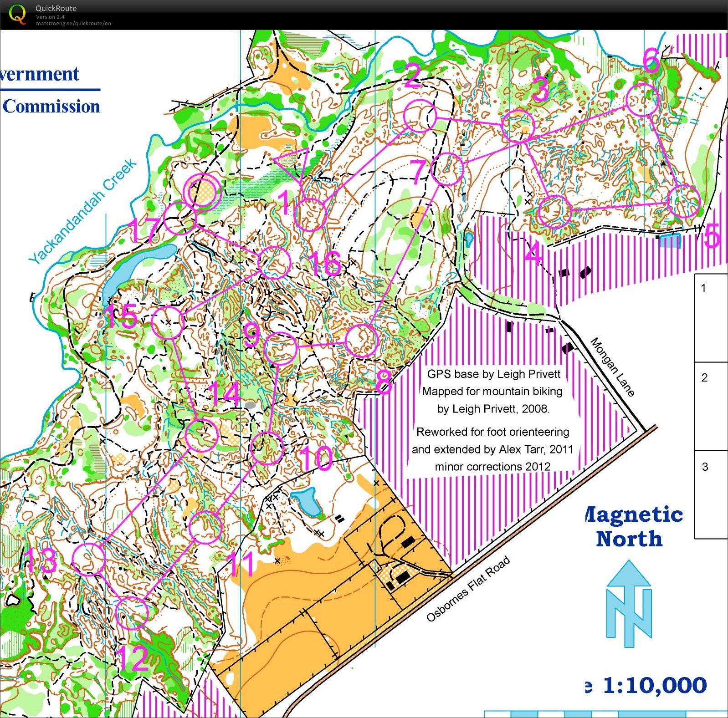Screen dimensions: 728x718
Task: Click the Osbornes Flat Road label
Action: (x=468, y=589)
